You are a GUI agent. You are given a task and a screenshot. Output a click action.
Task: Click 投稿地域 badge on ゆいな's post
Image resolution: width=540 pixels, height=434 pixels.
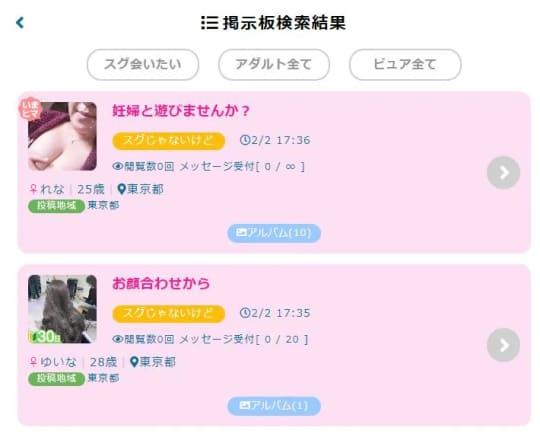pyautogui.click(x=56, y=379)
